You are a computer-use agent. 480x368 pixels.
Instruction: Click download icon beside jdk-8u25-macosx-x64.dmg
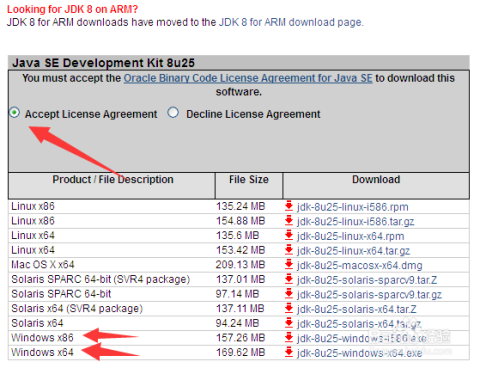coord(289,265)
